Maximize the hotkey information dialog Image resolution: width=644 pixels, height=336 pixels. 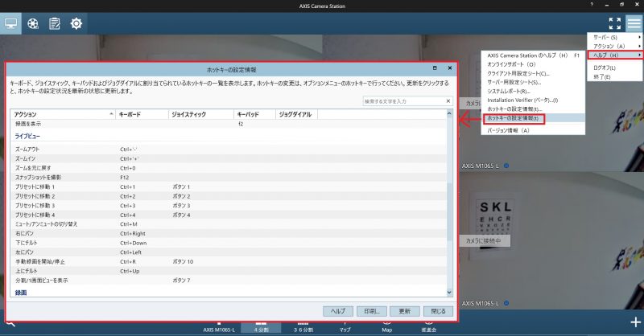pyautogui.click(x=435, y=68)
